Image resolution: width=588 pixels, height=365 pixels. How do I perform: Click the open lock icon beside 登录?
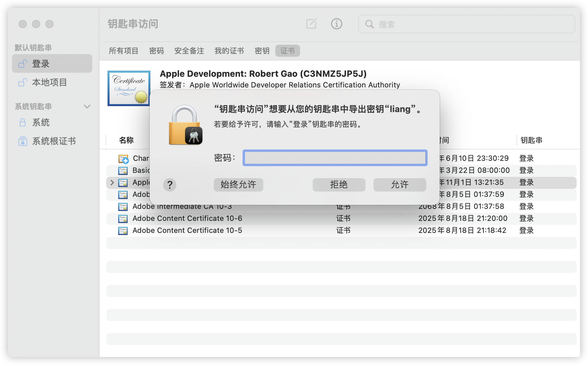click(x=23, y=63)
